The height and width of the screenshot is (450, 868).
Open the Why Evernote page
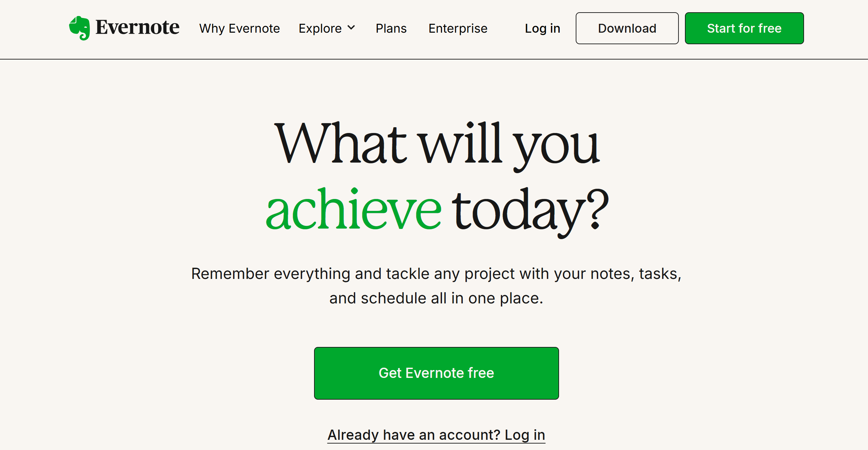tap(240, 28)
